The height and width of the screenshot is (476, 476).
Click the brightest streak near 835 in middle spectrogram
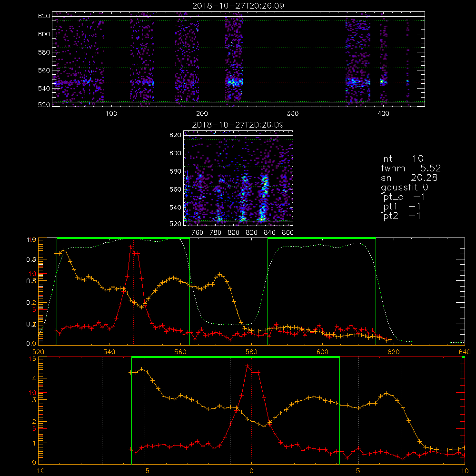(x=264, y=198)
